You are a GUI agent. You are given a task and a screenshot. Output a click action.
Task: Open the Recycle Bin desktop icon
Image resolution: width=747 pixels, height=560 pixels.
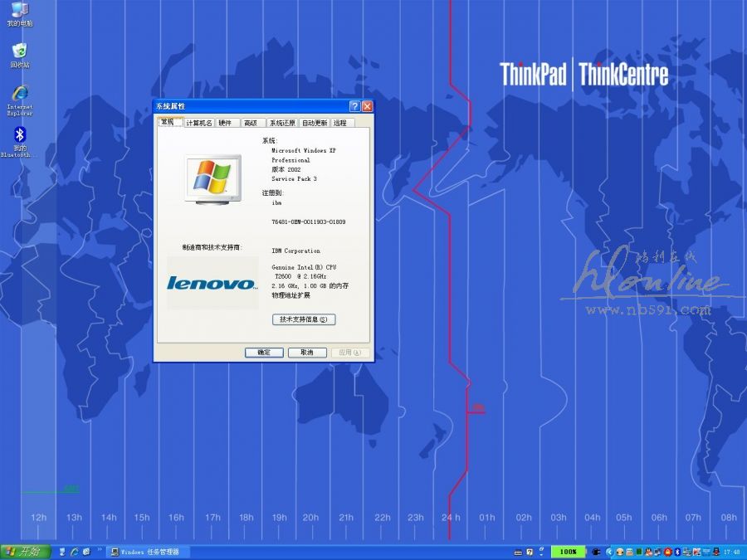pos(19,53)
